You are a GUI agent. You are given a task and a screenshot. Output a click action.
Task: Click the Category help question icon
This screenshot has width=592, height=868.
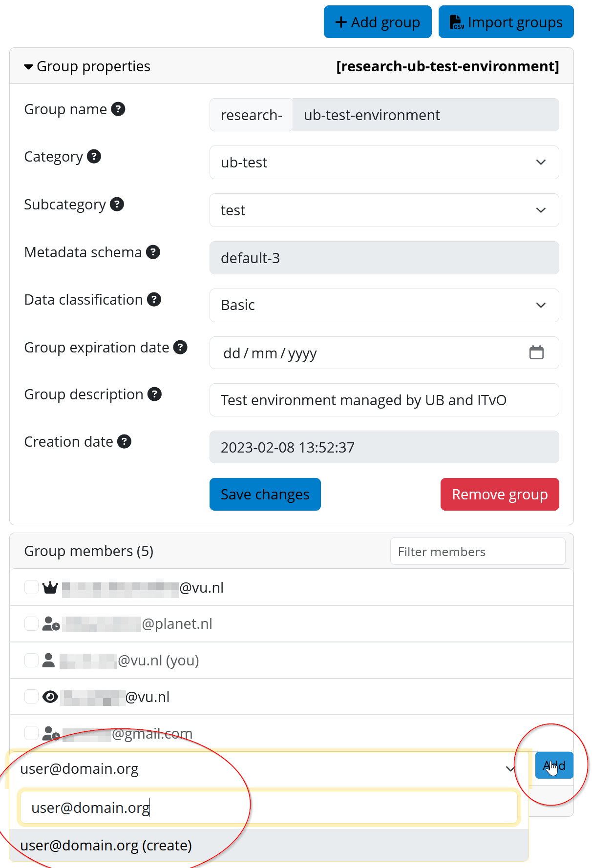point(94,157)
